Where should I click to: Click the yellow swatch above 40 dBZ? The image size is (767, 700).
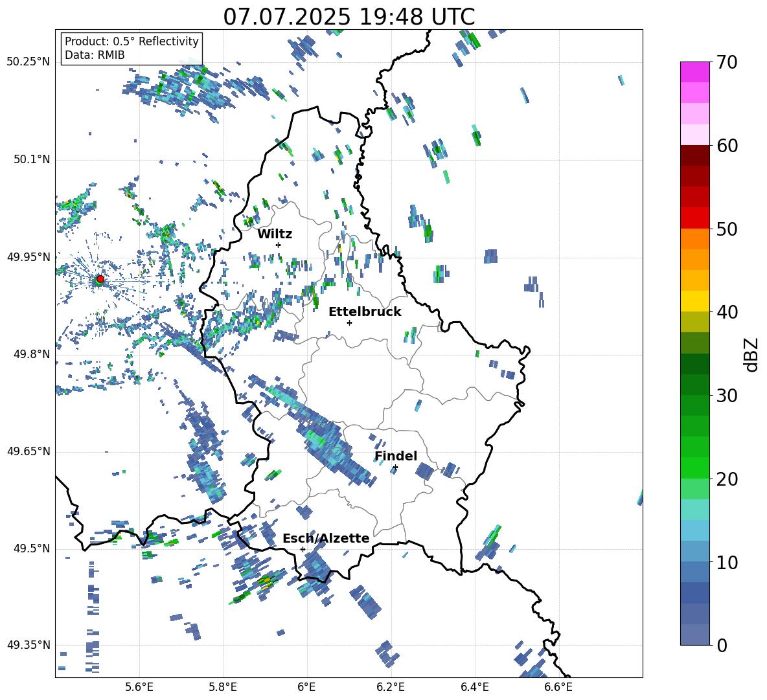click(x=694, y=301)
